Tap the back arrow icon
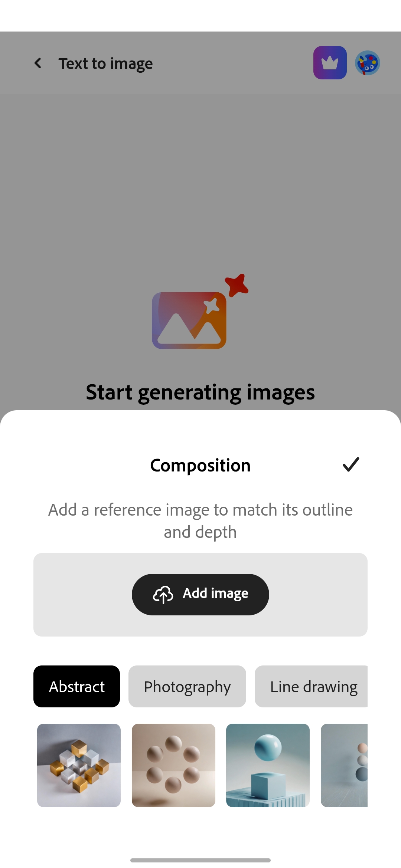The width and height of the screenshot is (401, 868). point(38,63)
